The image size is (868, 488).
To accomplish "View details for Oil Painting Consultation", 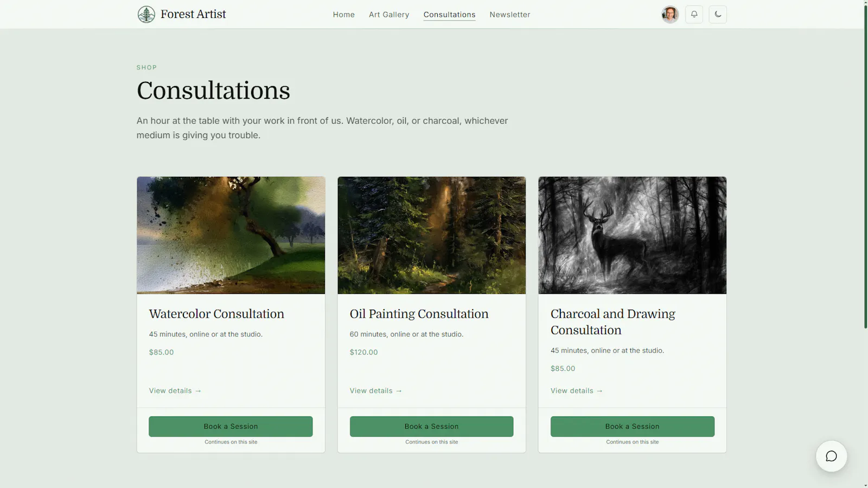I will click(x=376, y=390).
